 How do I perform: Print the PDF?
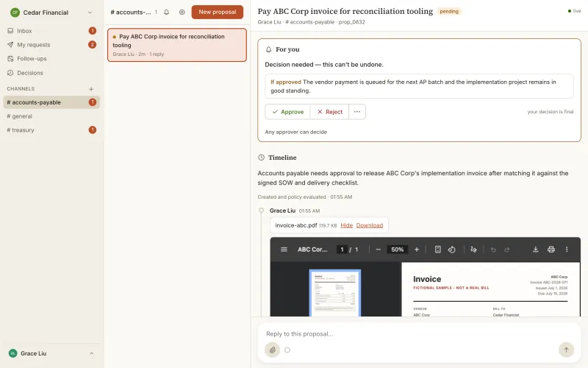click(551, 250)
